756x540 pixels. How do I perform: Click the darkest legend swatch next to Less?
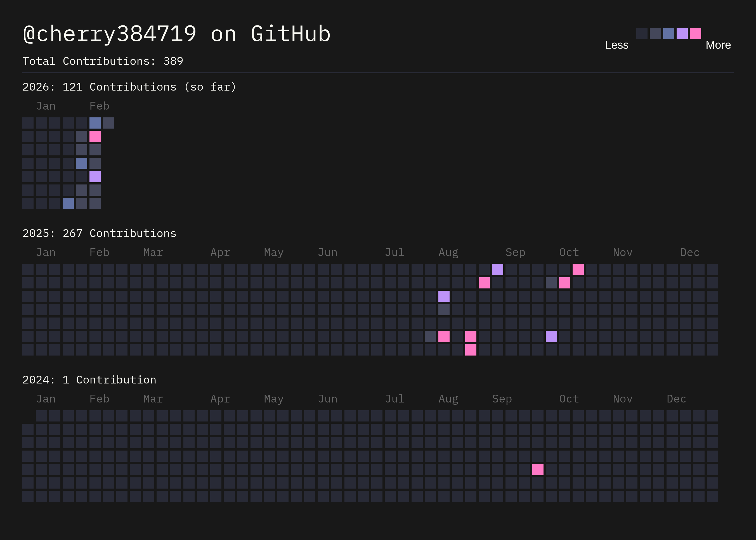click(x=642, y=34)
